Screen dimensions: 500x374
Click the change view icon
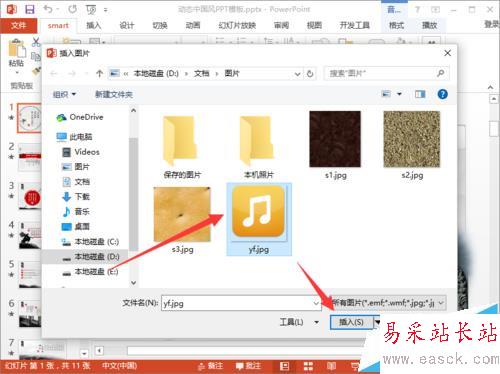click(386, 94)
